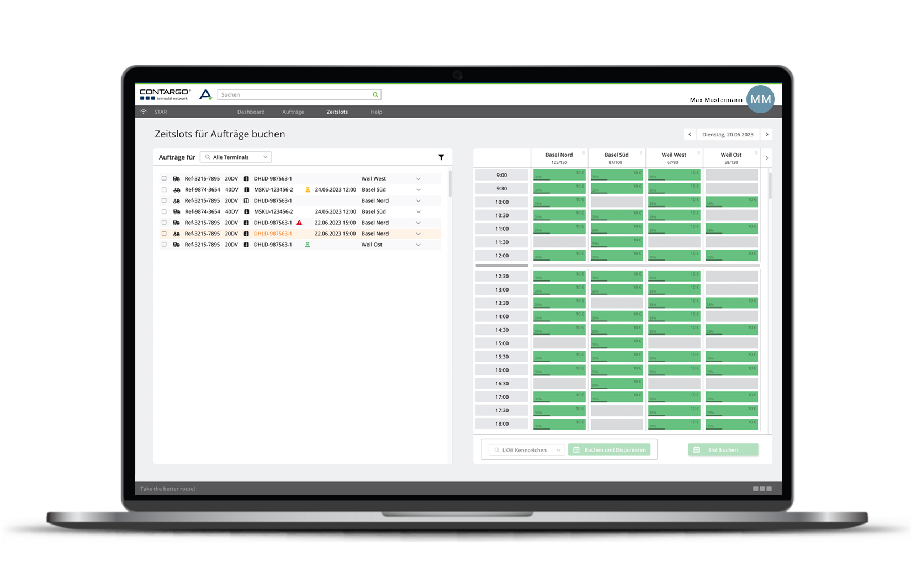Click the Contargo logo
Screen dimensions: 911x588
tap(165, 94)
